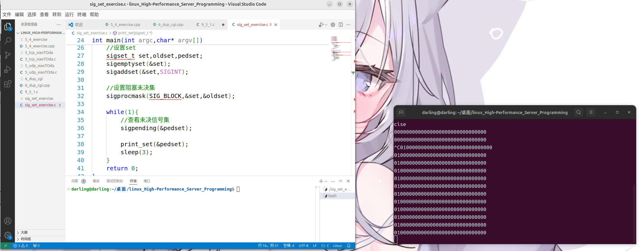Change encoding via UTF-8 status item
Screen dimensions: 644x251
pyautogui.click(x=303, y=246)
